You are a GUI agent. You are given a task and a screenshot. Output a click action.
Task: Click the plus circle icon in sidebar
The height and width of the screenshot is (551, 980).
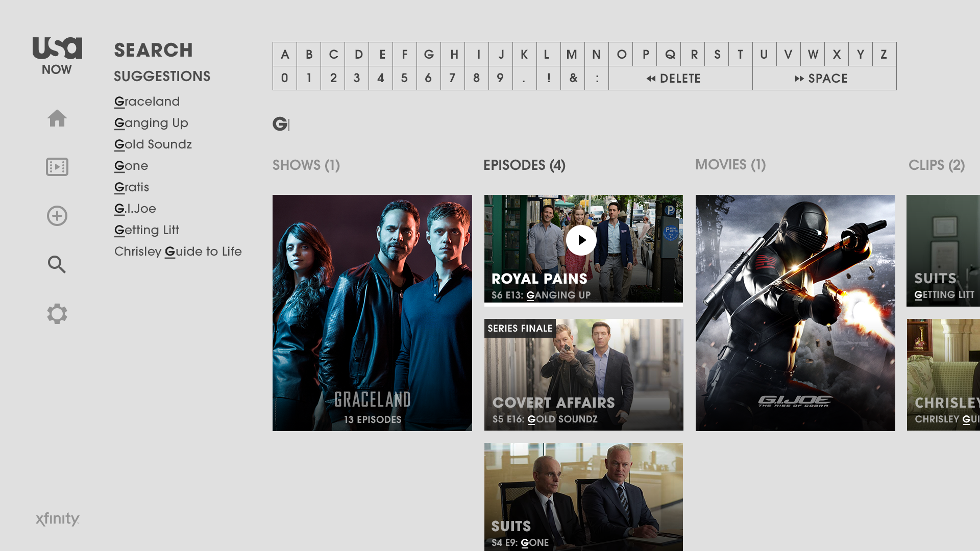[x=57, y=216]
